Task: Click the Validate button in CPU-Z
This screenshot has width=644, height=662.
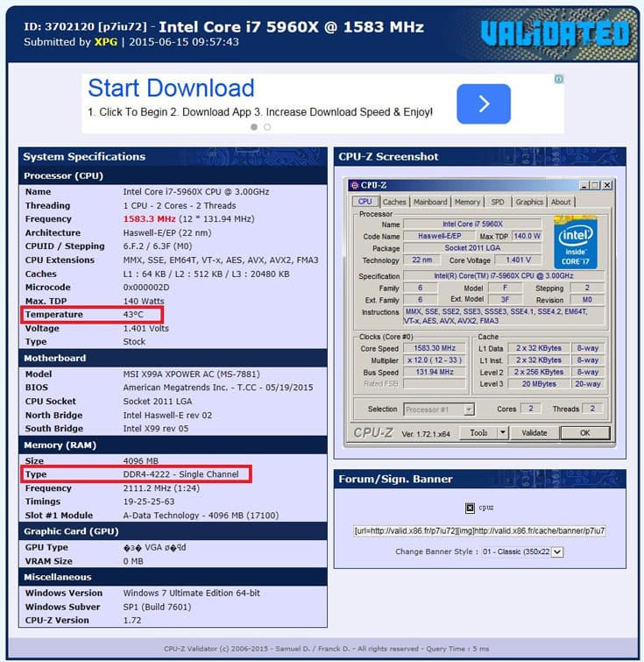Action: (x=534, y=433)
